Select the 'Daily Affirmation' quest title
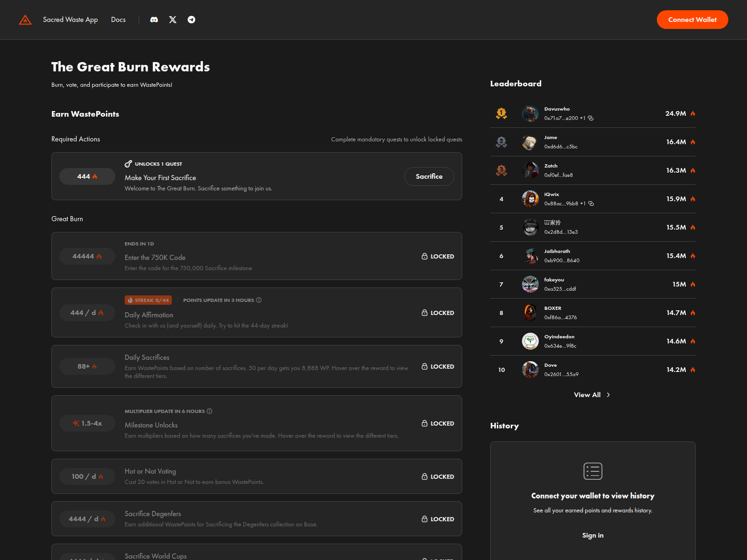 (149, 315)
